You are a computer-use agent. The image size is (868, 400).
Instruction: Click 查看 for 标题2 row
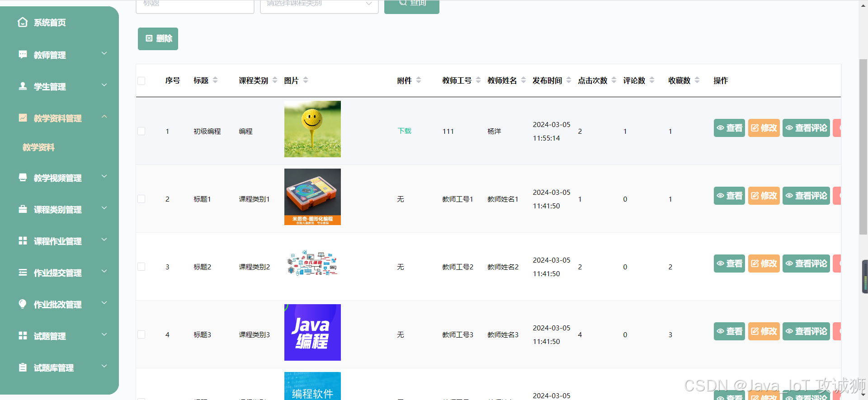click(x=729, y=264)
